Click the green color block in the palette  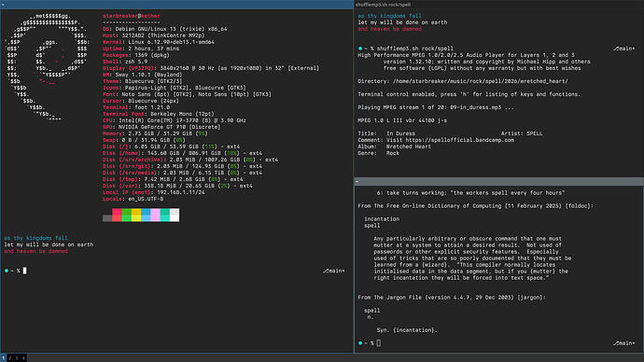127,216
